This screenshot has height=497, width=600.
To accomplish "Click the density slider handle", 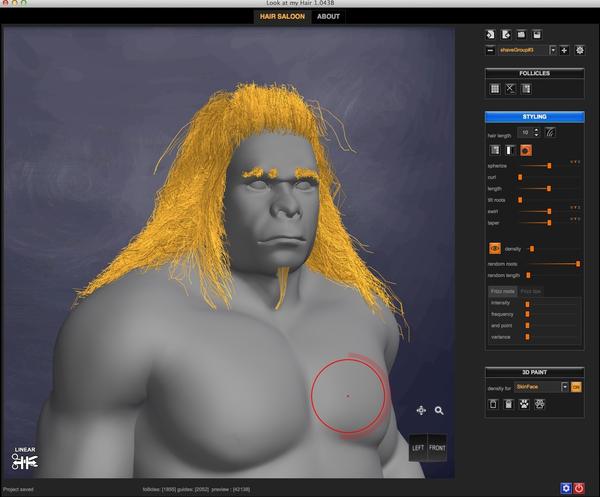I will coord(532,249).
